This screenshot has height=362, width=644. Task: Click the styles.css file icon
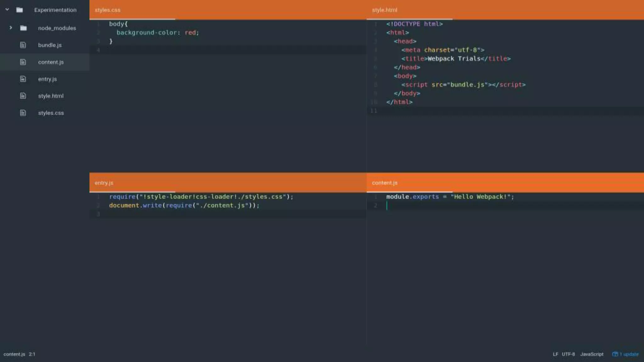(x=23, y=113)
